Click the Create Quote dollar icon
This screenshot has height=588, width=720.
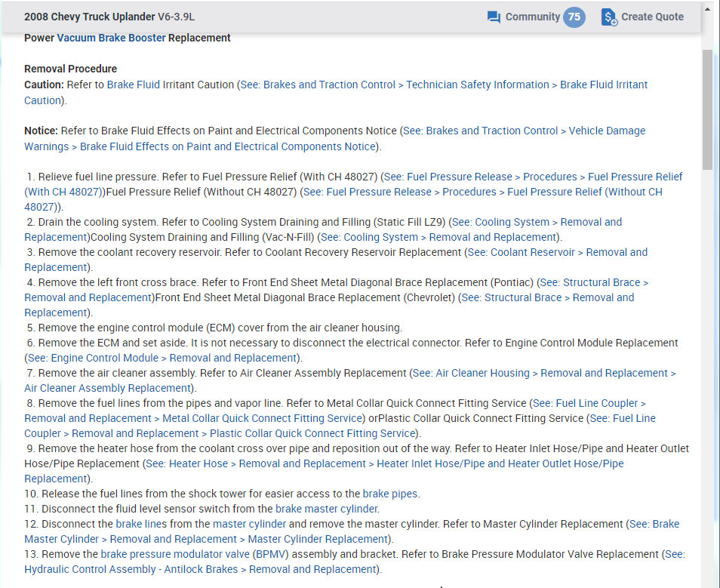point(609,17)
